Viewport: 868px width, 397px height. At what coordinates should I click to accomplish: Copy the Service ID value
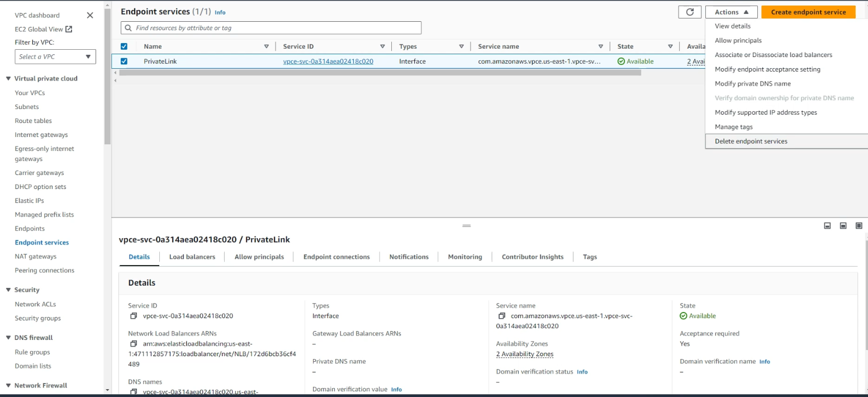(134, 316)
